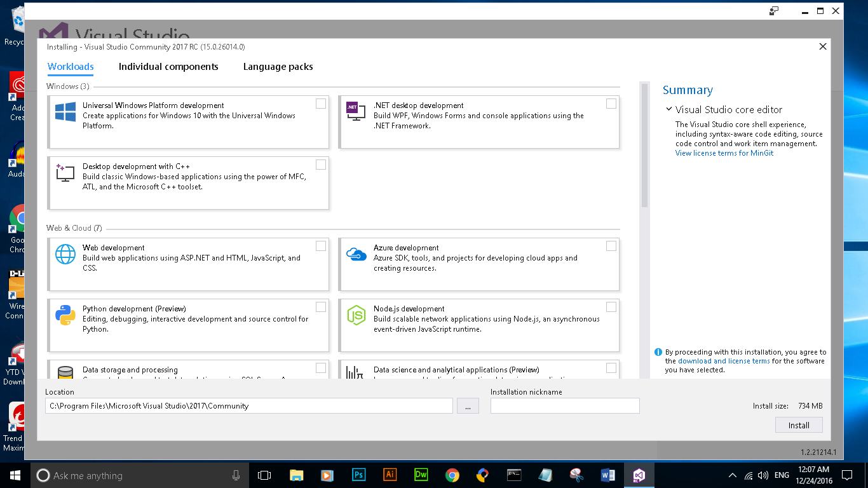Open Windows Start menu

15,475
